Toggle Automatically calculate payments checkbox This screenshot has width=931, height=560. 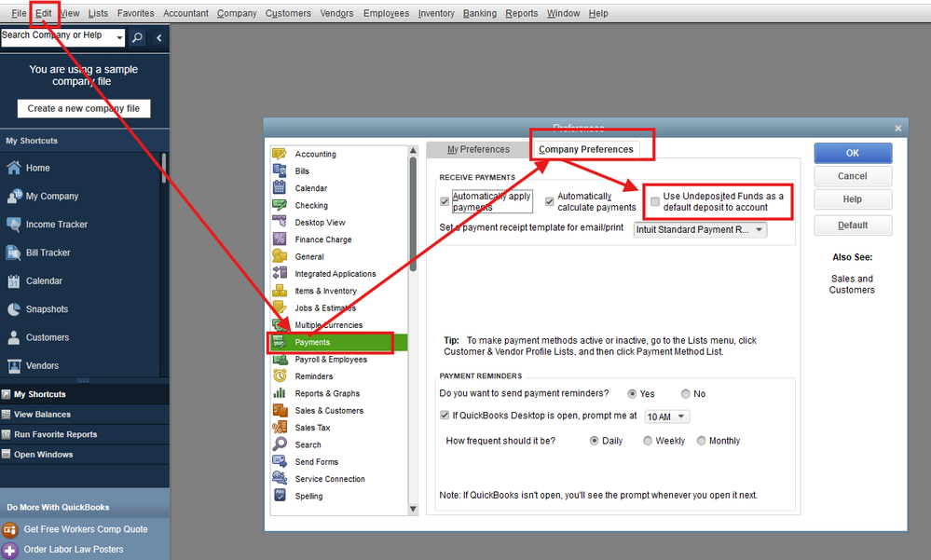click(549, 201)
